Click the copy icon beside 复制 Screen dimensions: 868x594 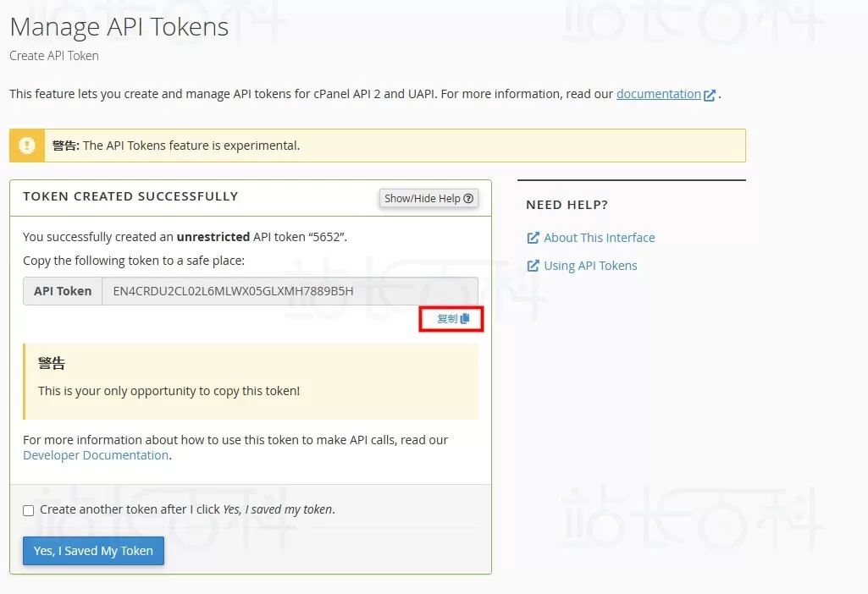point(465,319)
